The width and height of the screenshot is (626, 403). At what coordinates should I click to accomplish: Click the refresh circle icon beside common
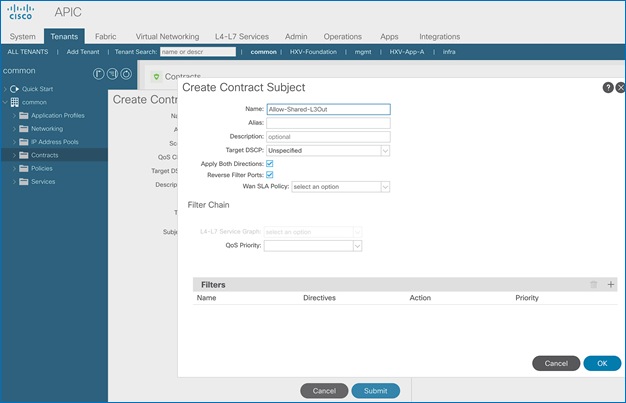126,73
